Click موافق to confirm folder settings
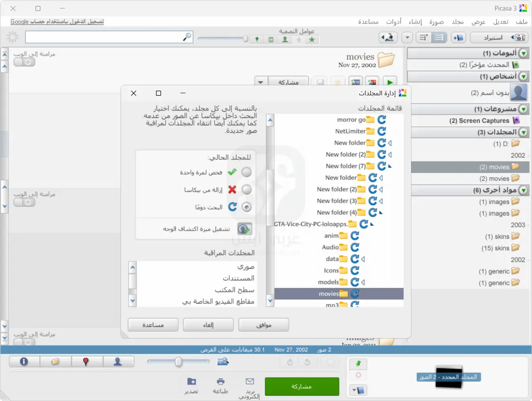The width and height of the screenshot is (532, 401). click(x=263, y=325)
